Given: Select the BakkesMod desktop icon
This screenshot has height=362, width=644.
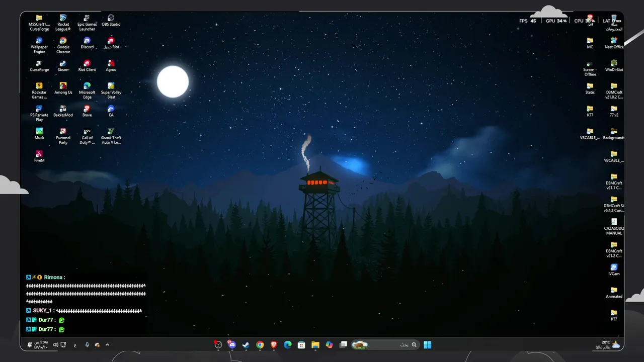Looking at the screenshot, I should (63, 111).
